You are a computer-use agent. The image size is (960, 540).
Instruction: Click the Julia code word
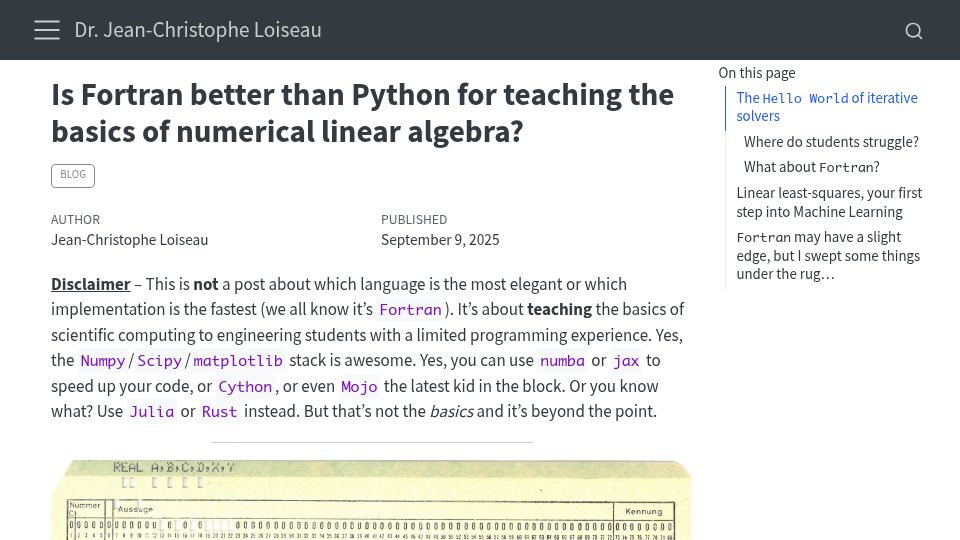tap(151, 411)
